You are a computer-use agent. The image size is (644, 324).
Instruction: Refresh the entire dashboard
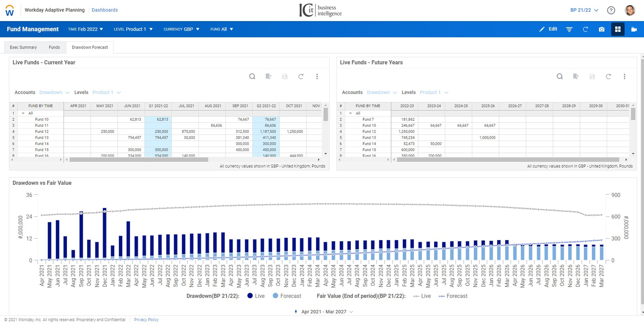585,29
